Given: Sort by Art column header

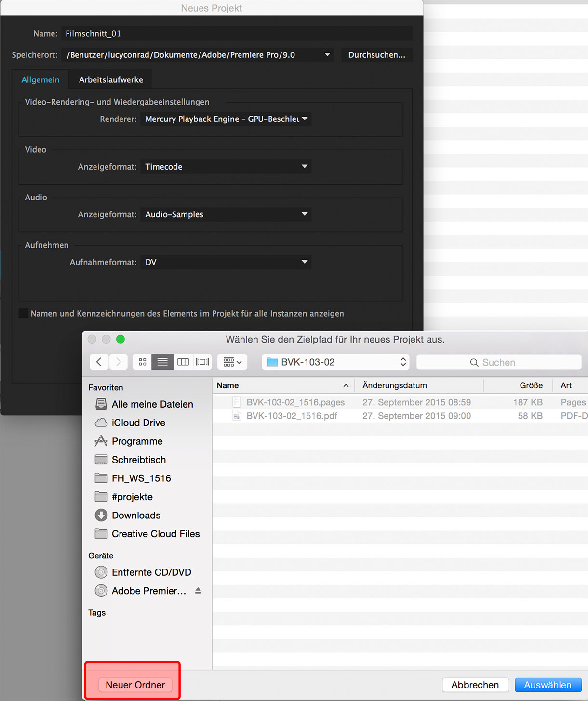Looking at the screenshot, I should [570, 385].
